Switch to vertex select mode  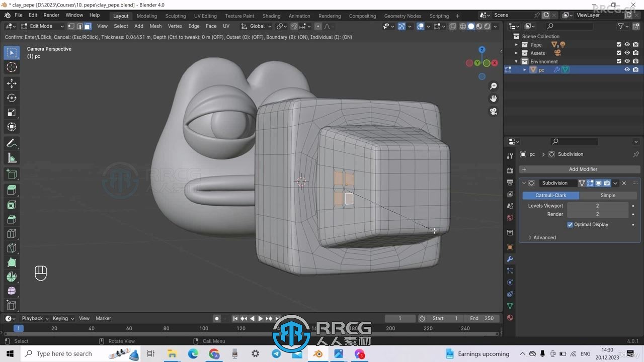[71, 26]
